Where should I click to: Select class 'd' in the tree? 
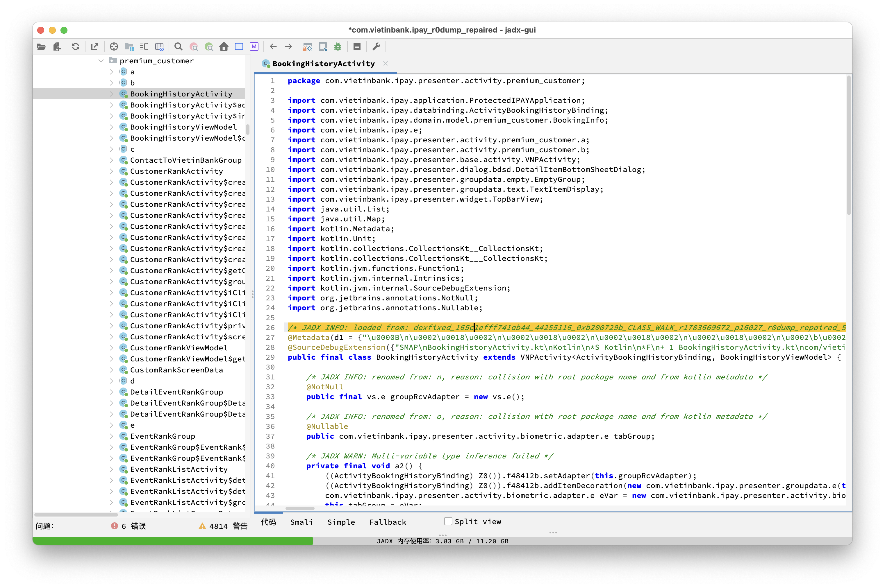[x=132, y=381]
